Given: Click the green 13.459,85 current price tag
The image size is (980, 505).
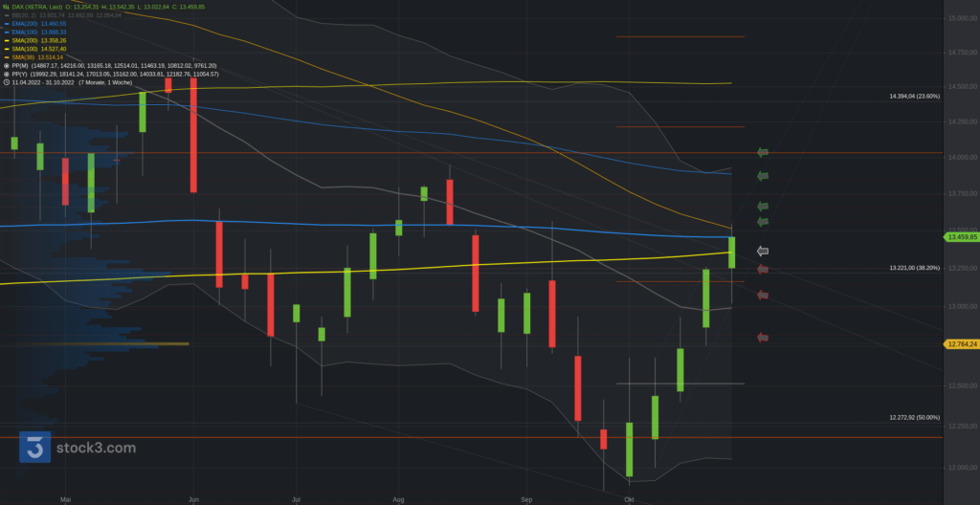Looking at the screenshot, I should [x=961, y=236].
